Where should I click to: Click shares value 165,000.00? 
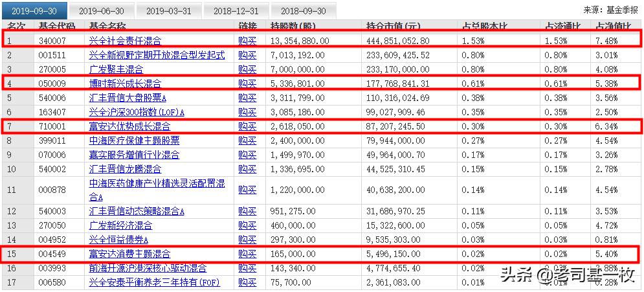tap(293, 254)
